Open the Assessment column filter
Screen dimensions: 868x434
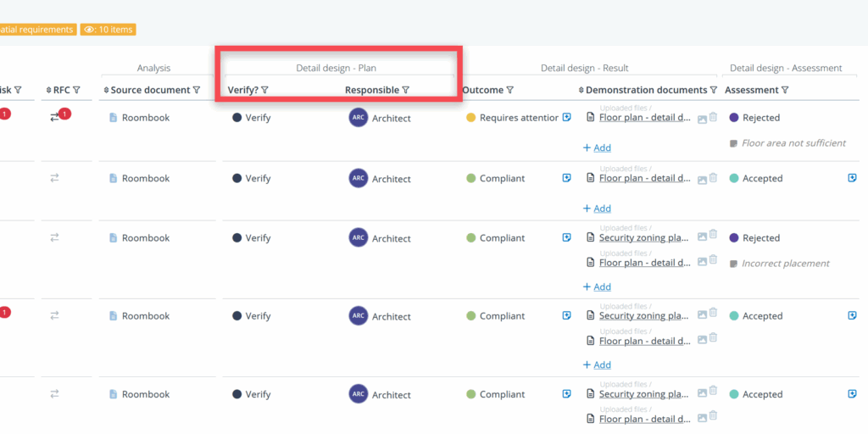click(x=785, y=90)
